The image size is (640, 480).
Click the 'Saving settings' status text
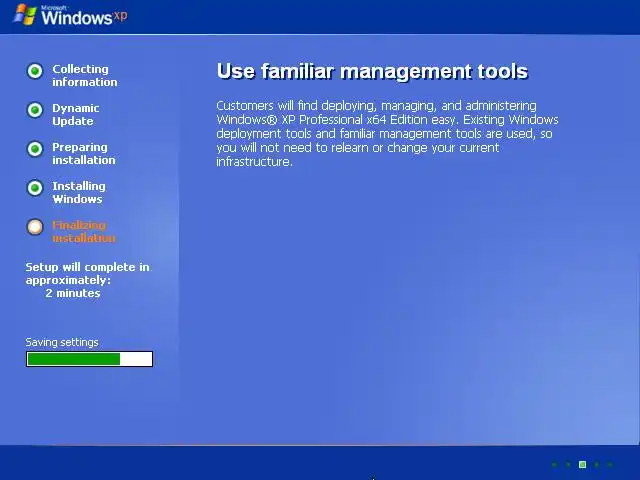tap(62, 342)
